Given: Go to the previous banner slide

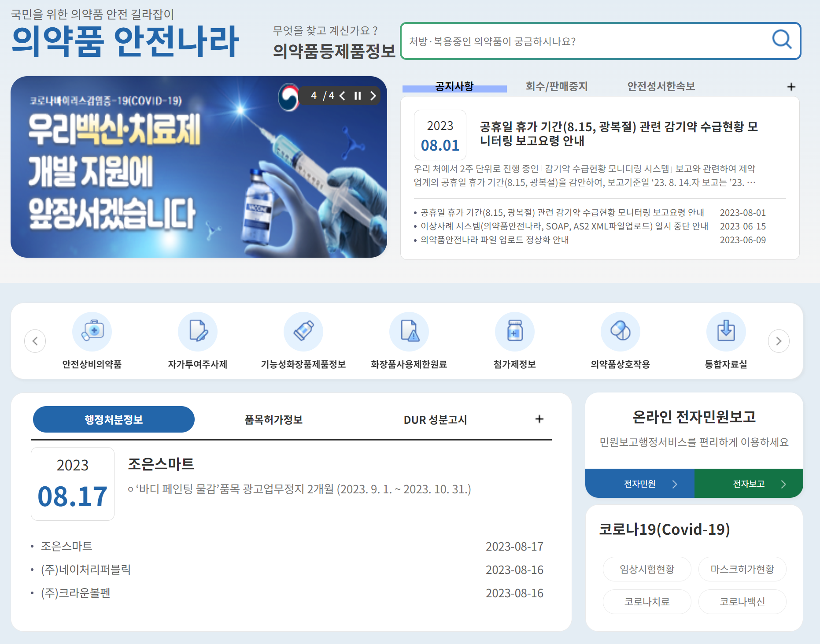Looking at the screenshot, I should click(x=342, y=95).
